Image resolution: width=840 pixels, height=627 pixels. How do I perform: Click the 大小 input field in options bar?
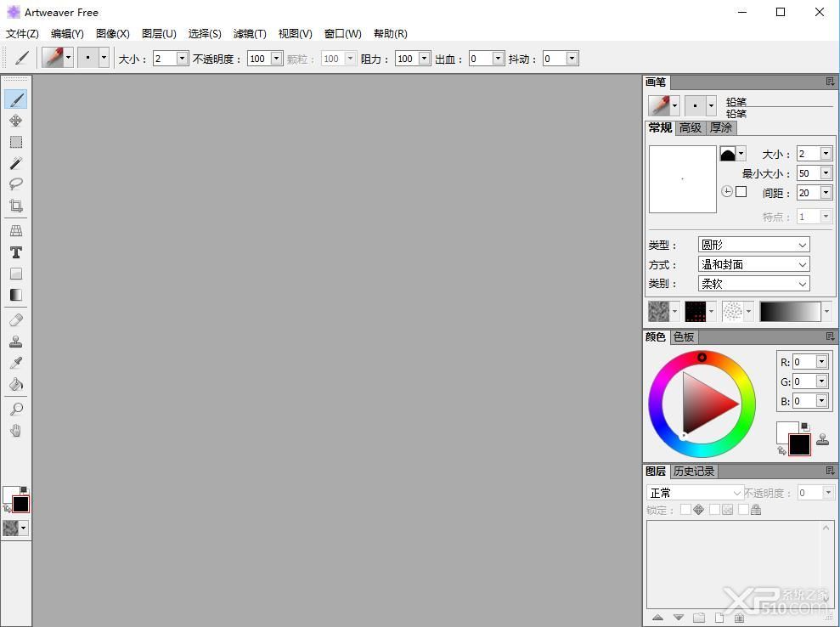(165, 58)
